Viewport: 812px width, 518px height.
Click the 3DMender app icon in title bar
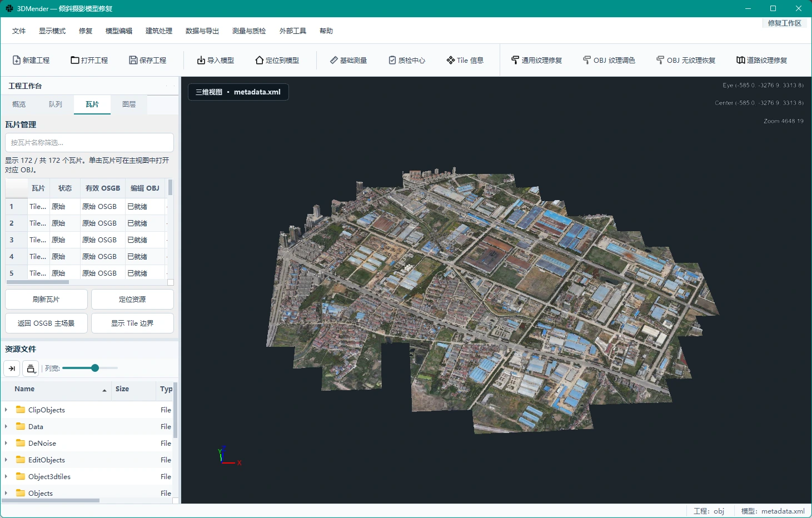[9, 8]
